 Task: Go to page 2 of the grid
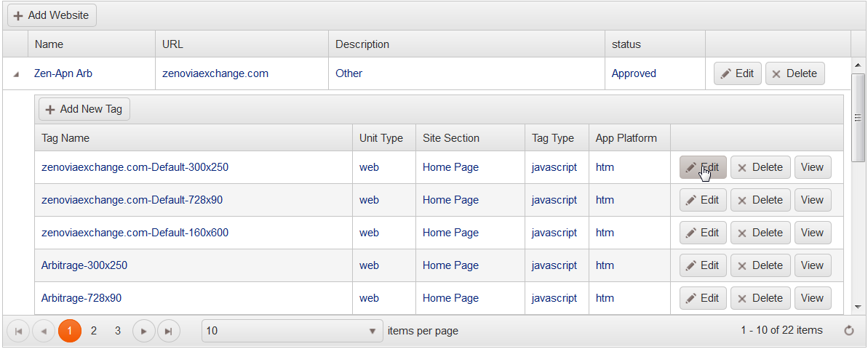(x=94, y=331)
